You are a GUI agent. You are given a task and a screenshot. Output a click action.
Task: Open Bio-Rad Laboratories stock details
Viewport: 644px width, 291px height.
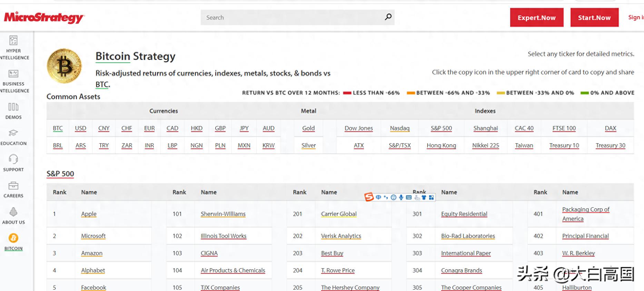[468, 236]
